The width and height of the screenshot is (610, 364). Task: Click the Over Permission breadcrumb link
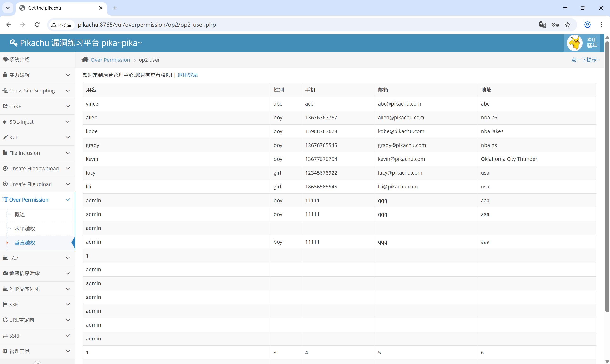point(110,60)
